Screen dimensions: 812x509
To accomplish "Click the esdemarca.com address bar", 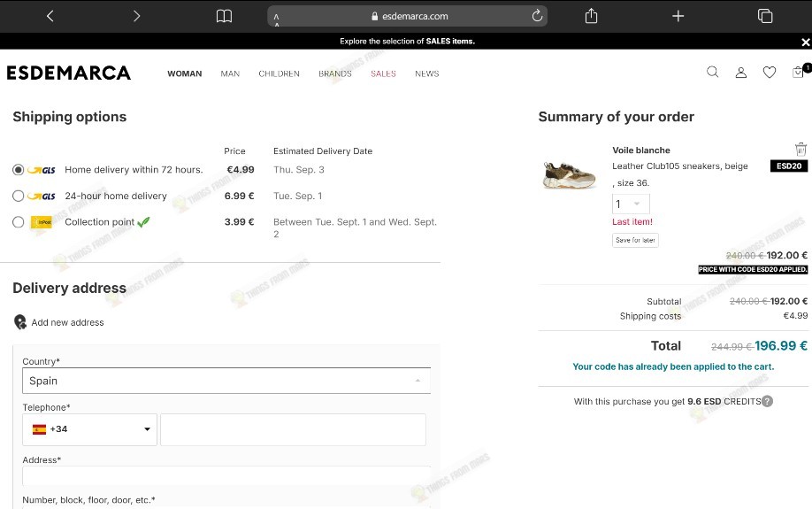I will pyautogui.click(x=407, y=16).
